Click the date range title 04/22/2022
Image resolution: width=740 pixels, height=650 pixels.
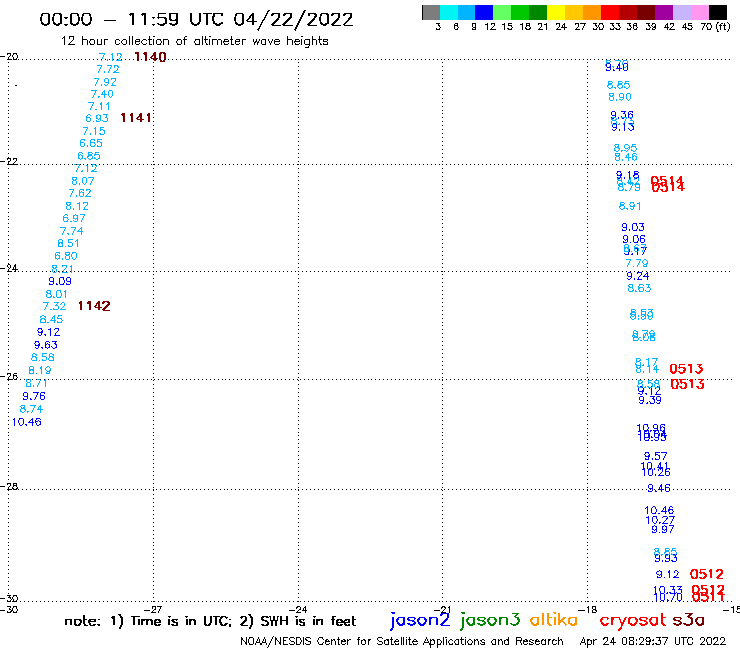(293, 20)
